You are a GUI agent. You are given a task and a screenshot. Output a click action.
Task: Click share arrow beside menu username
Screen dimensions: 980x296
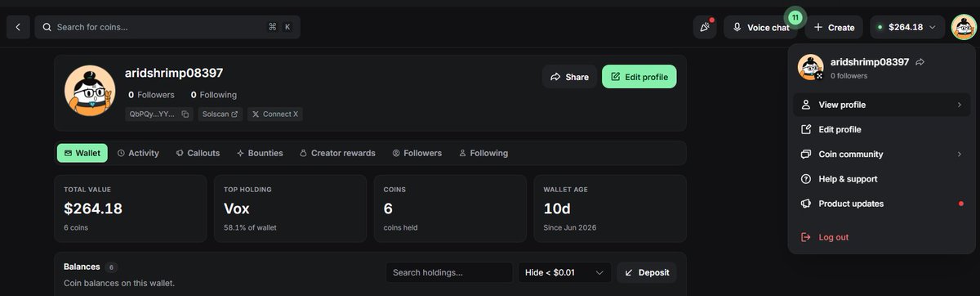click(x=920, y=62)
